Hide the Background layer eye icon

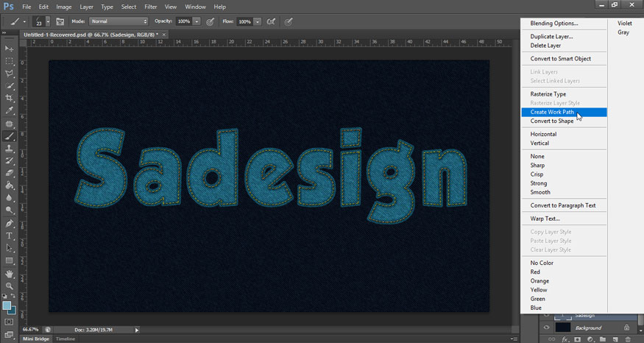546,328
